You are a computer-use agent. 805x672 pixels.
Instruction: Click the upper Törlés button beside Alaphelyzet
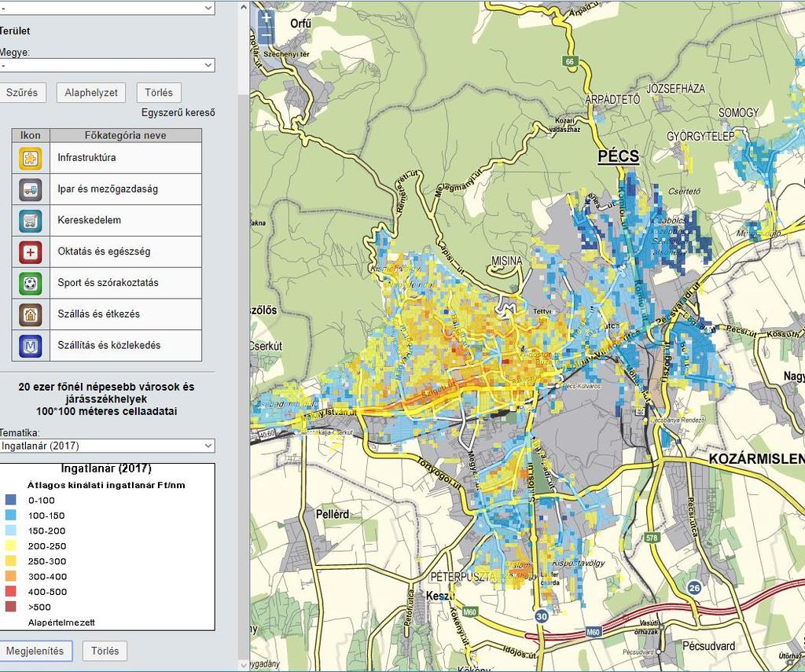(159, 93)
